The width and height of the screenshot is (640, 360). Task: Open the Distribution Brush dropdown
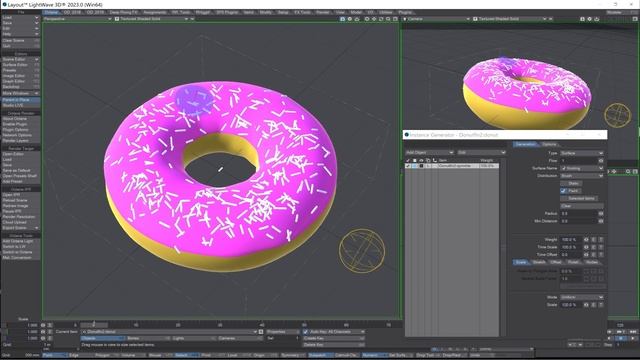[x=582, y=176]
